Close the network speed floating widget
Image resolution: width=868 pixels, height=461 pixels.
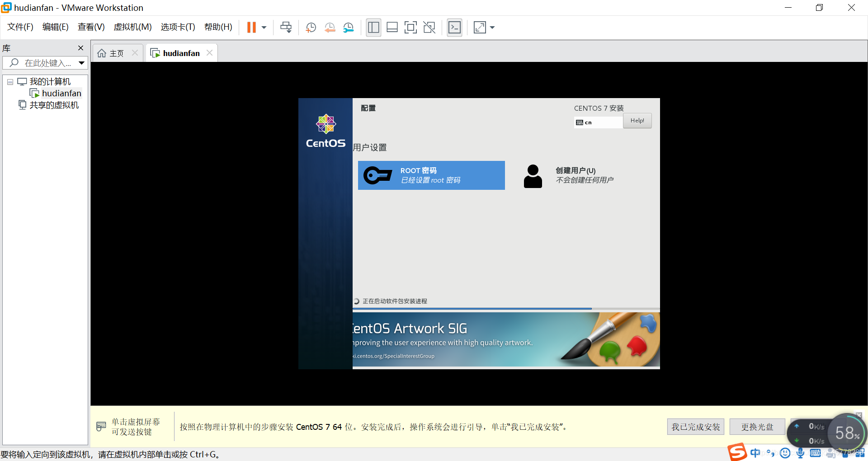point(859,415)
